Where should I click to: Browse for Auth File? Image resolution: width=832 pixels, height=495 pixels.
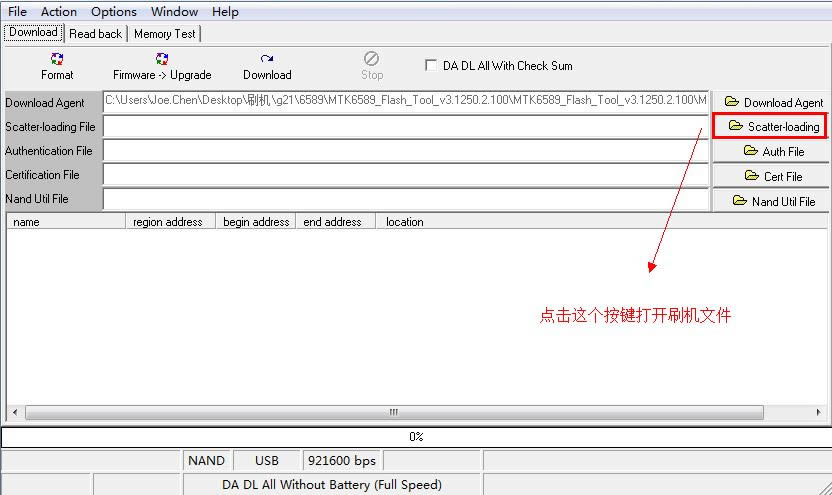coord(772,151)
